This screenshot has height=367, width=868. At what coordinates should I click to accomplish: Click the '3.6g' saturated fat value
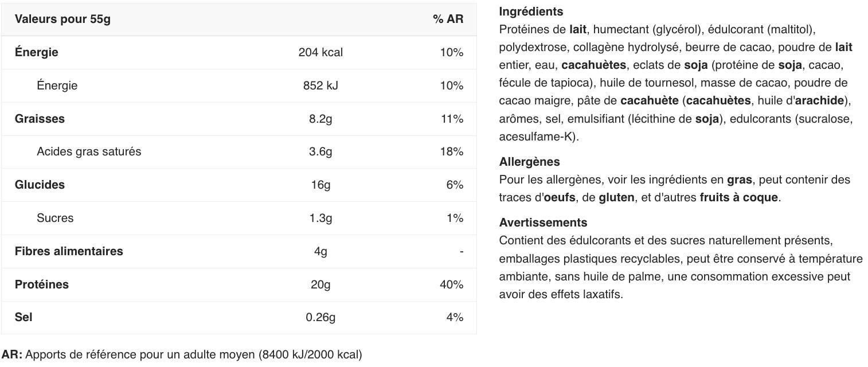pyautogui.click(x=320, y=151)
